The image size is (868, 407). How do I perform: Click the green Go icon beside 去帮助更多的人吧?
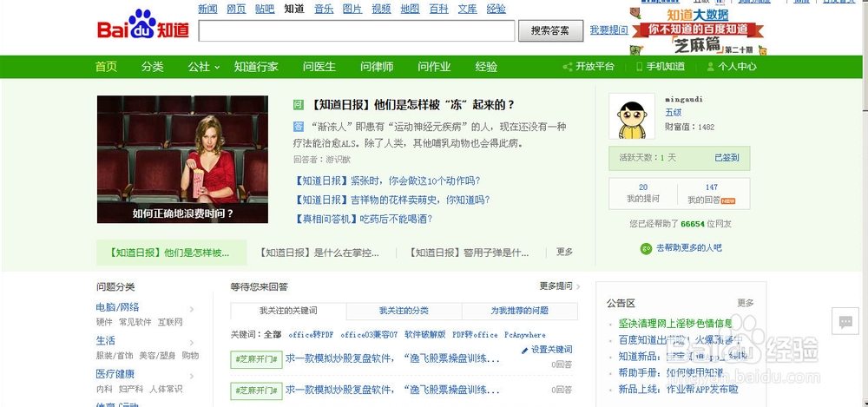click(x=646, y=249)
